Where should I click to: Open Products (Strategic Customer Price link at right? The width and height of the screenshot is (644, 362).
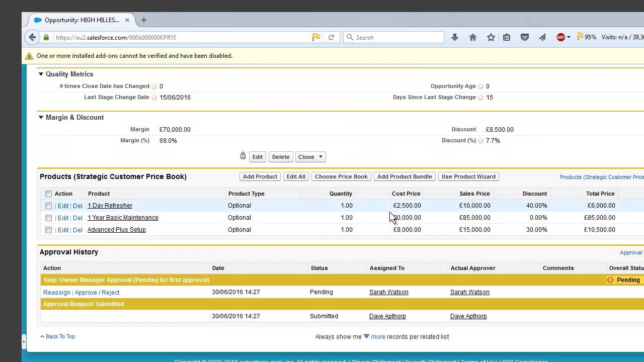coord(602,177)
